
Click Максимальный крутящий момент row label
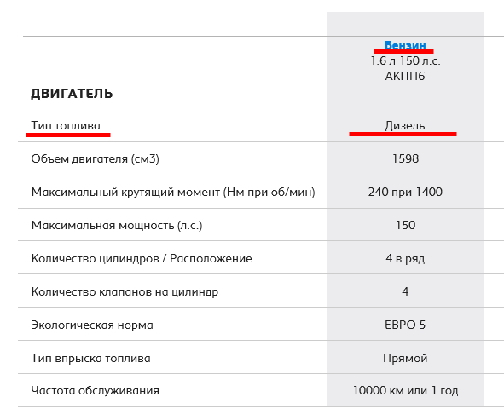(x=173, y=192)
